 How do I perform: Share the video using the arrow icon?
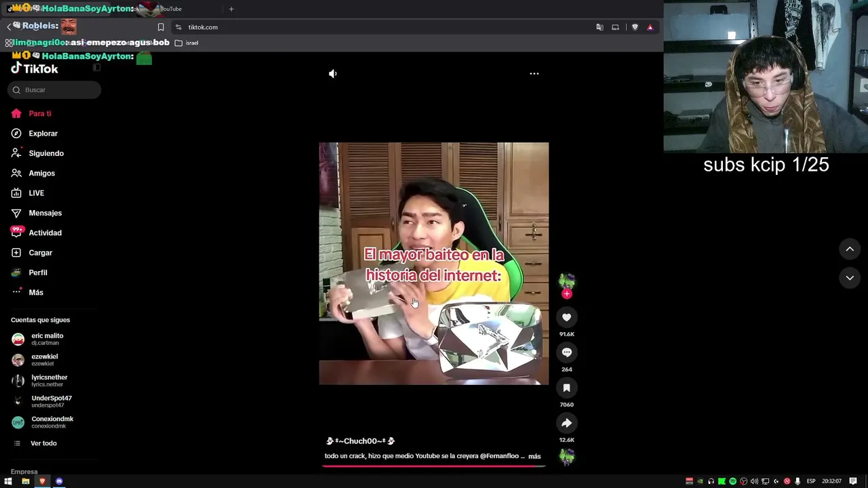point(567,423)
